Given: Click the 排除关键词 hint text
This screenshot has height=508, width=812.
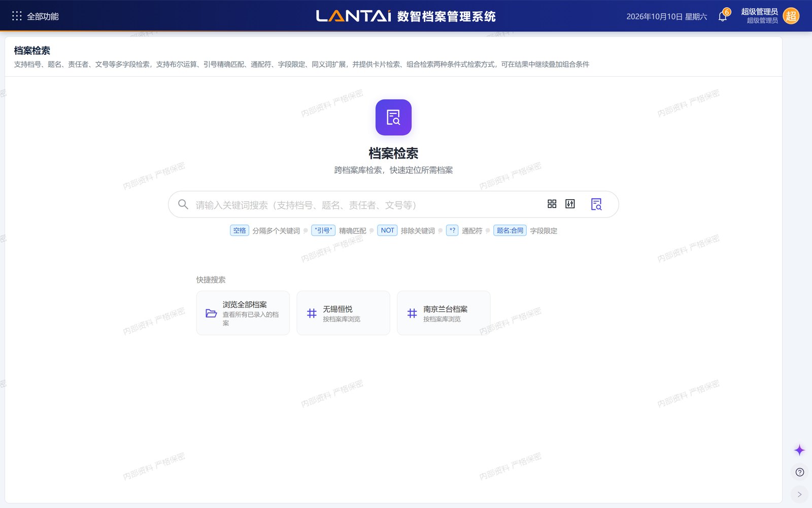Looking at the screenshot, I should point(418,231).
